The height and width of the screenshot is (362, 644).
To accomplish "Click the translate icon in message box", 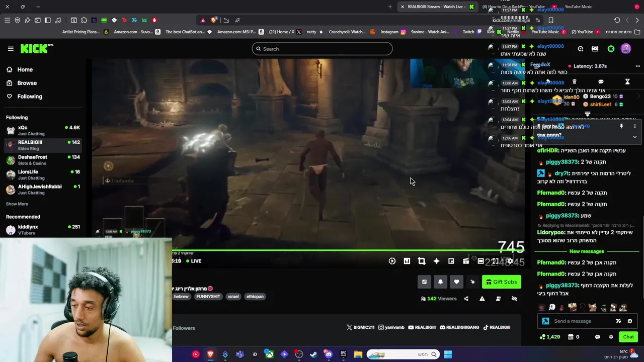I will pyautogui.click(x=618, y=321).
